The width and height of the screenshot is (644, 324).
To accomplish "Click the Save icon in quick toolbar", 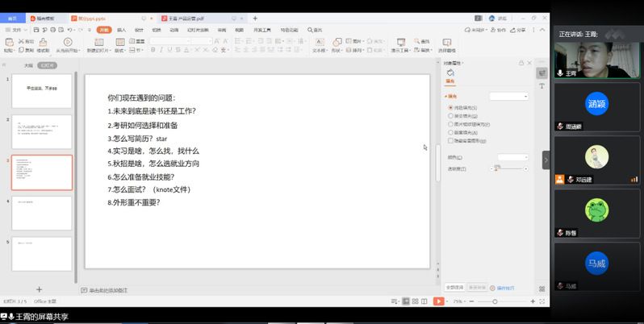I will (x=36, y=30).
